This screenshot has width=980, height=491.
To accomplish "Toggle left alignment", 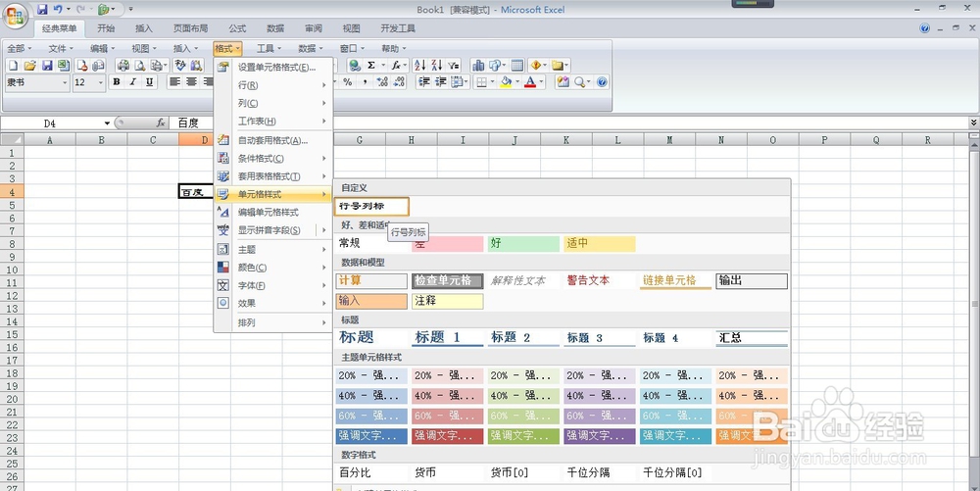I will coord(175,82).
